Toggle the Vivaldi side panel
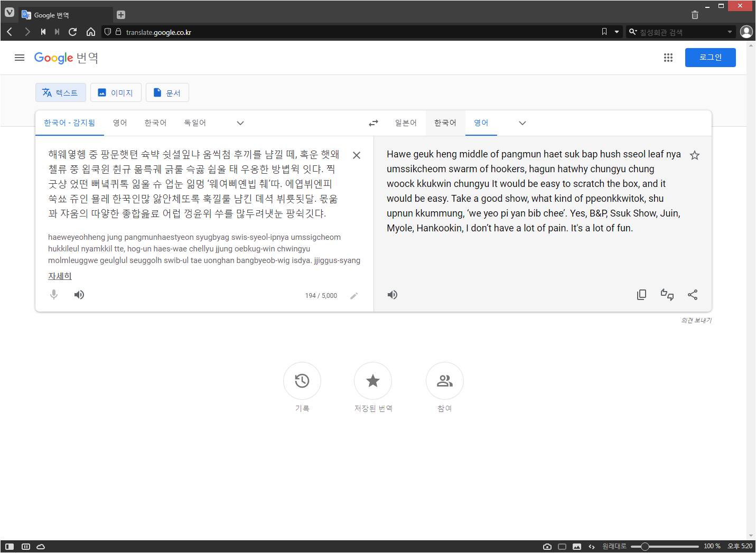The height and width of the screenshot is (553, 756). point(10,547)
